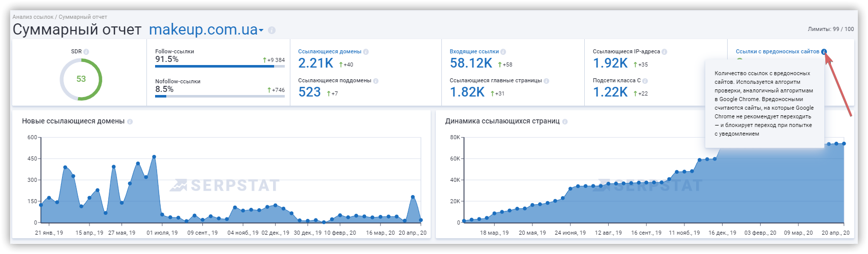Click the 523 referring subdomains value

point(310,92)
